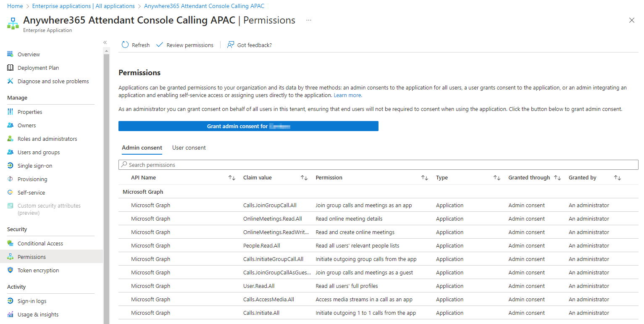
Task: Click the Grant admin consent button
Action: click(x=248, y=126)
